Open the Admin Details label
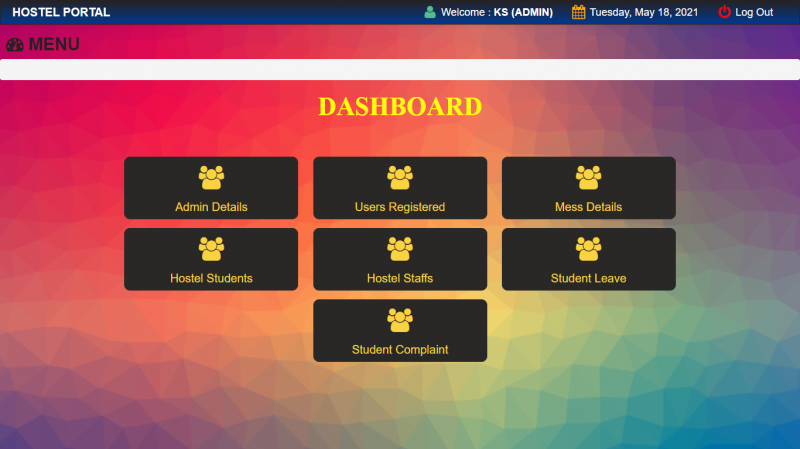 pos(211,207)
